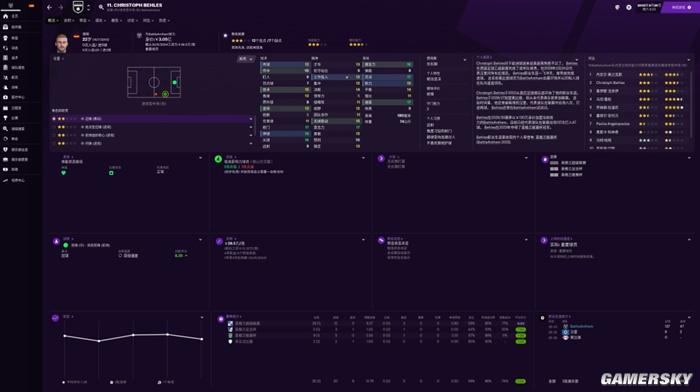Open the Medical Centre sidebar icon
The image size is (700, 392).
point(6,97)
